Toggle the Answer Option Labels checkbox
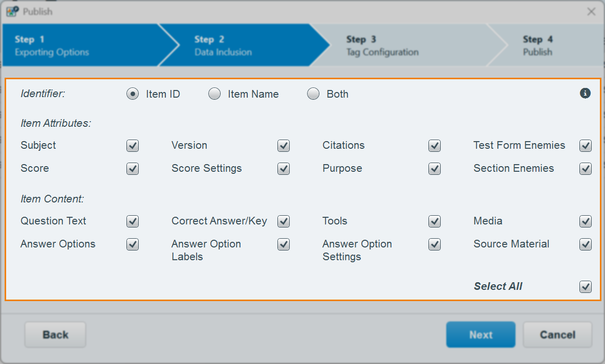Image resolution: width=605 pixels, height=364 pixels. (x=284, y=244)
